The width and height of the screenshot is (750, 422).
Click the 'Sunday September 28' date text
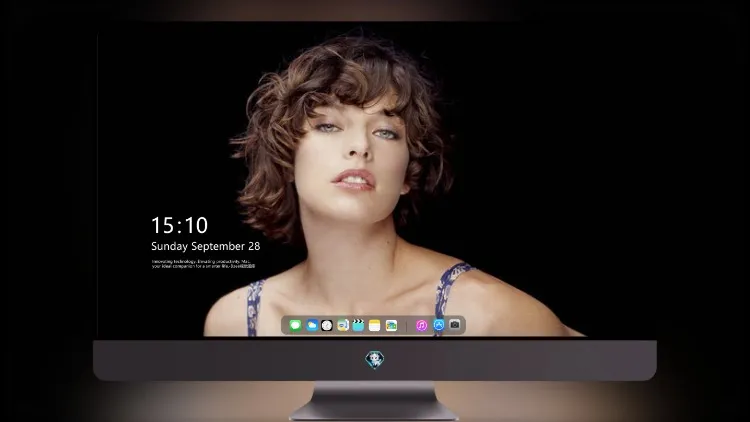point(206,246)
